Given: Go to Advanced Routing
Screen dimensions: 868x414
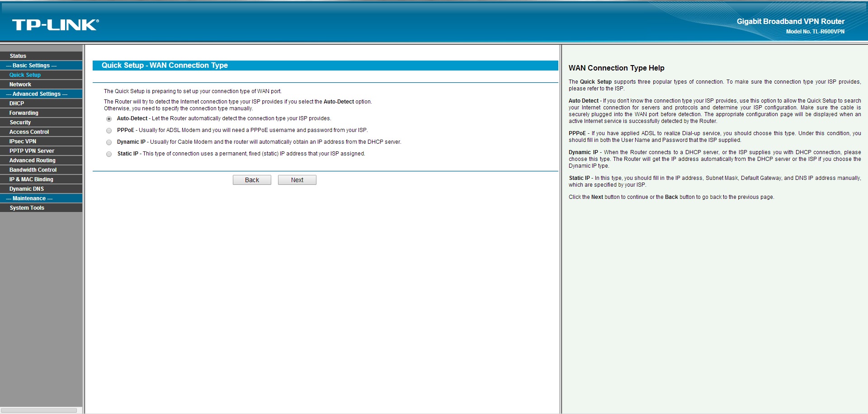Looking at the screenshot, I should 41,160.
